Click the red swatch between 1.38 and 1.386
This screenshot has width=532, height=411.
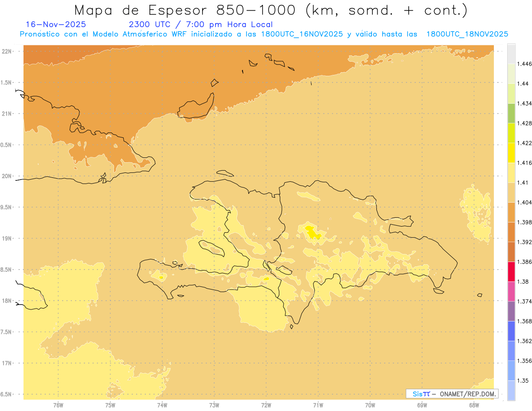pos(511,271)
